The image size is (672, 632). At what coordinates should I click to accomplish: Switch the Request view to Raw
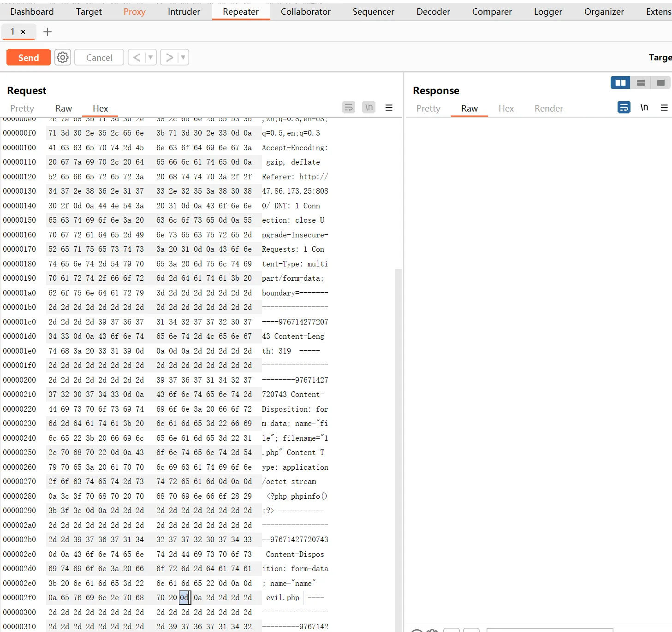point(64,108)
